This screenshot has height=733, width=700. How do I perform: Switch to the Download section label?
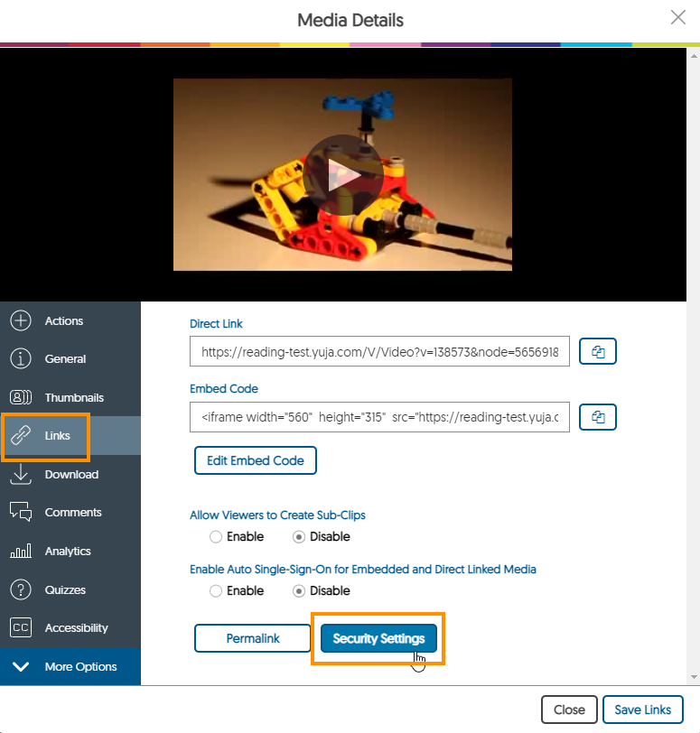[71, 475]
